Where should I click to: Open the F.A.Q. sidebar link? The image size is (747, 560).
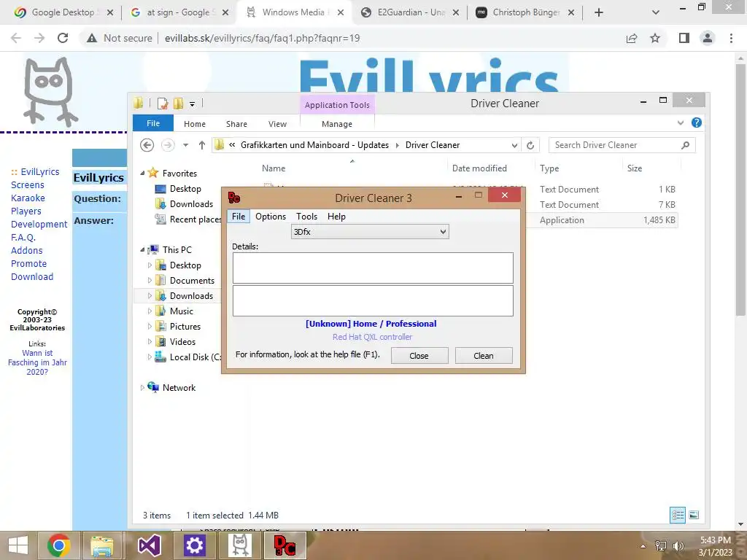(23, 237)
